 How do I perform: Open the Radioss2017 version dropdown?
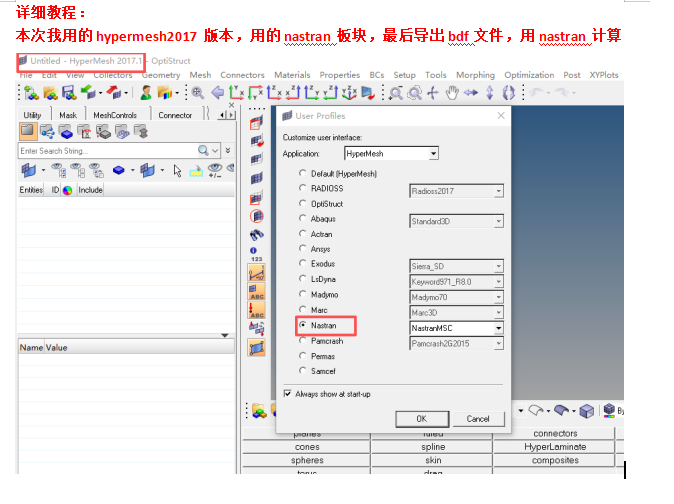498,191
